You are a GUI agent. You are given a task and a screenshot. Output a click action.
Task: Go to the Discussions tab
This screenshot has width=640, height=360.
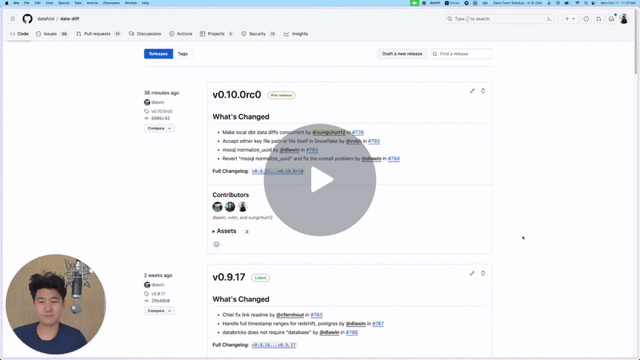coord(145,34)
